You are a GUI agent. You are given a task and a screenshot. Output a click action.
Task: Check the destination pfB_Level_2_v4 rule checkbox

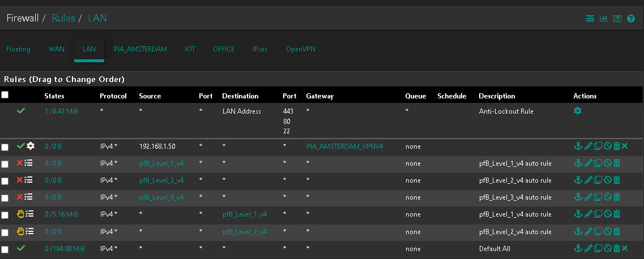5,233
